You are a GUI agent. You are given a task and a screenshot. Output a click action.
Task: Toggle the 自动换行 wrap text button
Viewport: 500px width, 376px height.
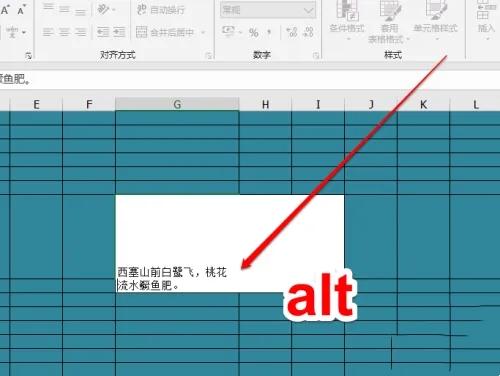point(161,9)
